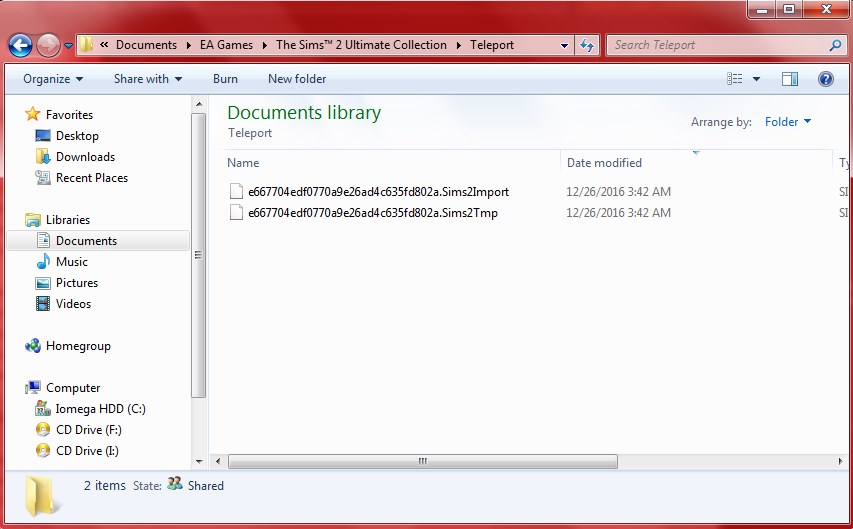This screenshot has width=853, height=529.
Task: Open Iomega HDD (C:) drive
Action: (x=101, y=409)
